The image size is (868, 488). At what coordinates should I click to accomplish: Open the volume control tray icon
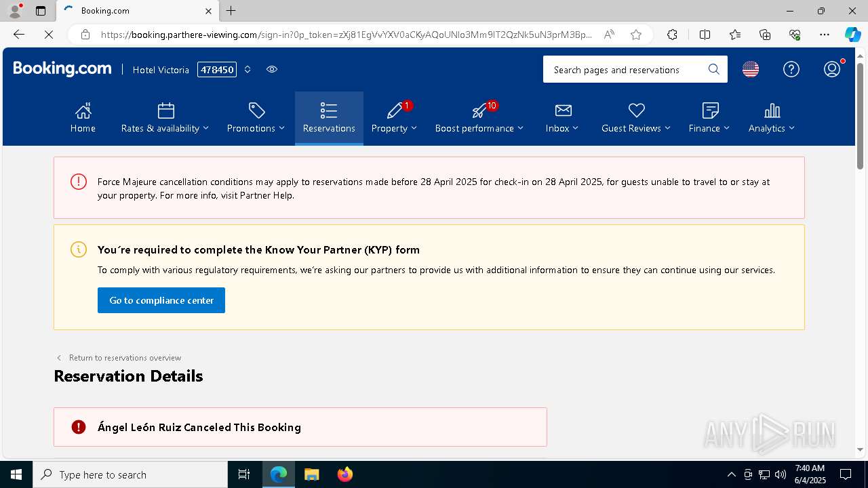point(781,474)
